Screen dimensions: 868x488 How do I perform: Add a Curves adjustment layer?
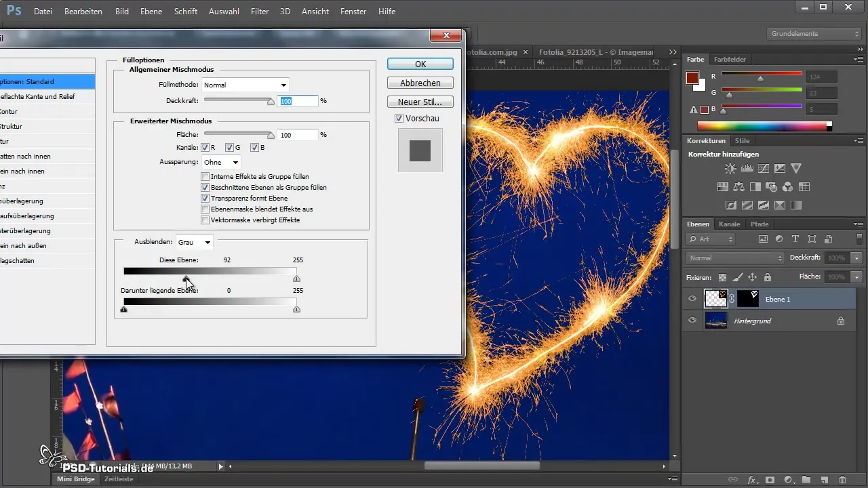764,169
